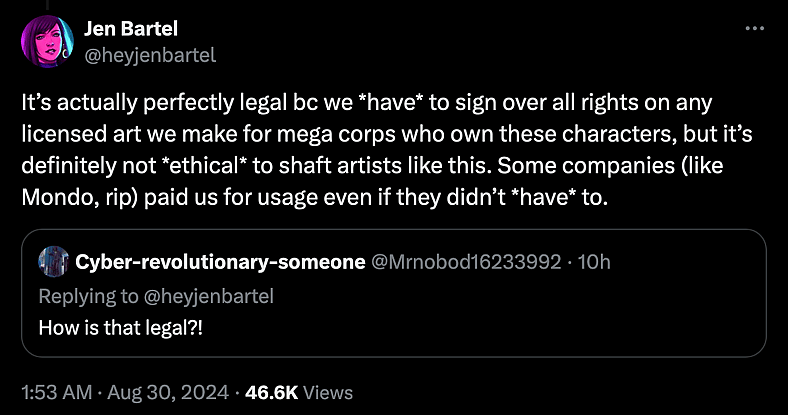Open Jen Bartel's profile avatar
This screenshot has width=788, height=415.
pyautogui.click(x=47, y=41)
